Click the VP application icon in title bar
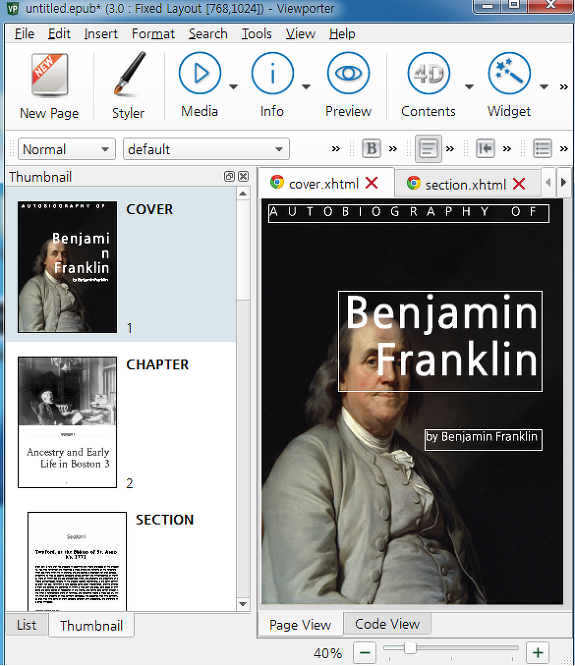The image size is (575, 666). pyautogui.click(x=13, y=8)
